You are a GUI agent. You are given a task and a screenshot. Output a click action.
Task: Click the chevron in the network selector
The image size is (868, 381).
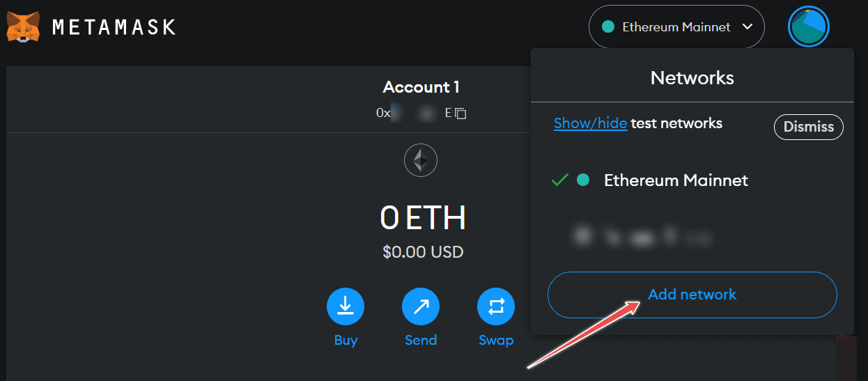748,27
